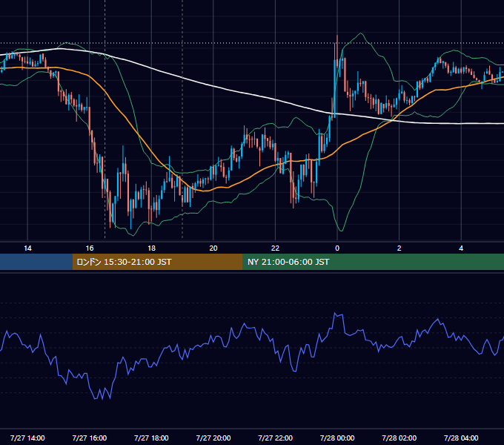Viewport: 504px width, 445px height.
Task: Select the 7/28 02:00 time label
Action: point(399,438)
